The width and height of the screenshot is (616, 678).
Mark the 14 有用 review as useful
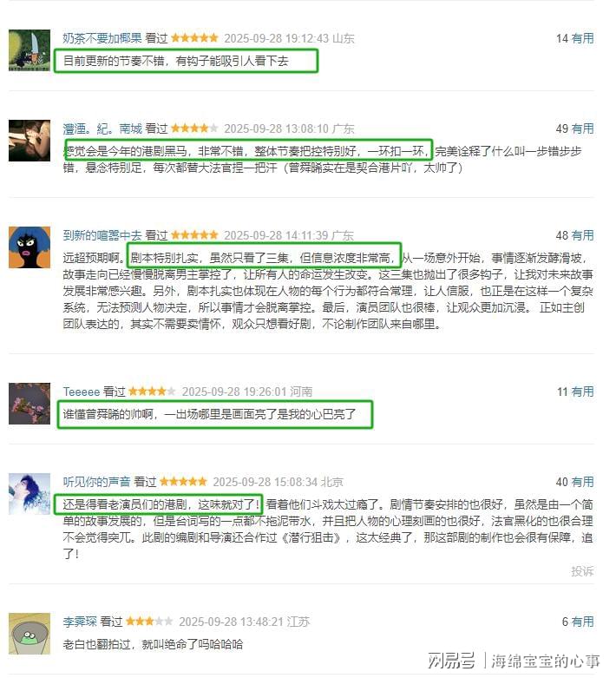click(582, 38)
